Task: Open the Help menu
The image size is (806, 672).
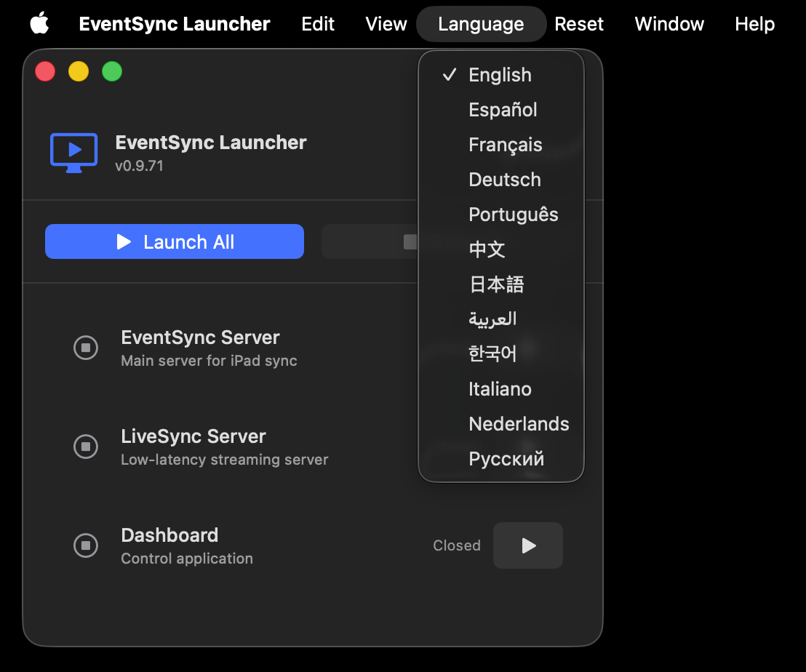Action: [x=754, y=24]
